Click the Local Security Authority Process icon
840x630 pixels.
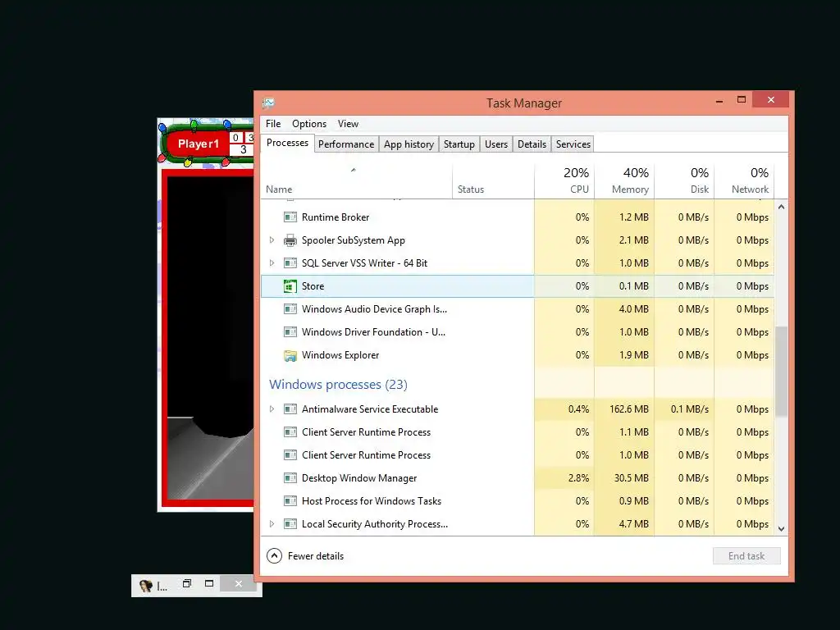point(290,524)
